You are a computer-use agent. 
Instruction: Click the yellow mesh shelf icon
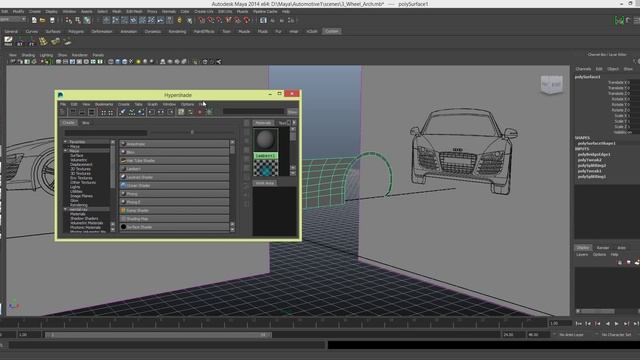pyautogui.click(x=43, y=41)
